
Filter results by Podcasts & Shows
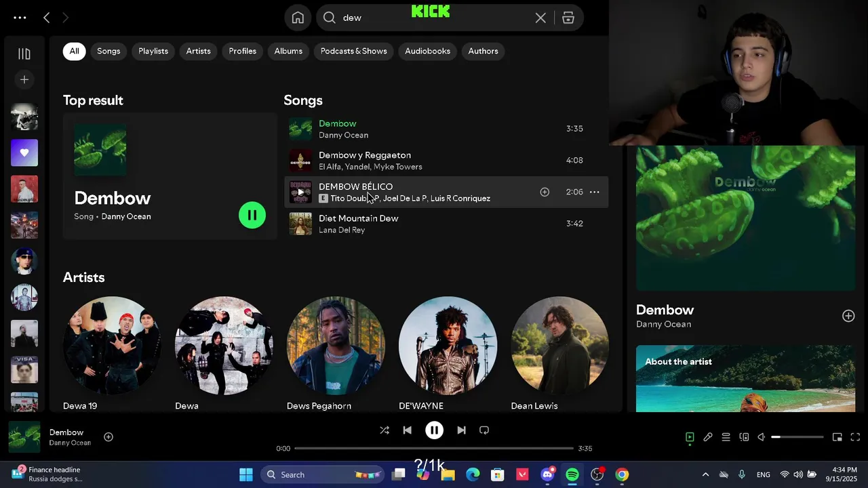pyautogui.click(x=353, y=51)
